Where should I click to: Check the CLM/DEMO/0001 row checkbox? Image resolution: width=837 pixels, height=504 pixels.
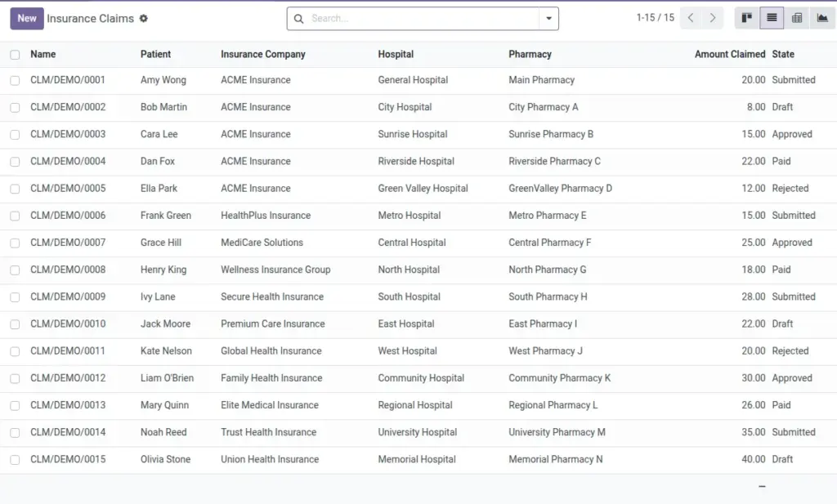click(x=15, y=81)
